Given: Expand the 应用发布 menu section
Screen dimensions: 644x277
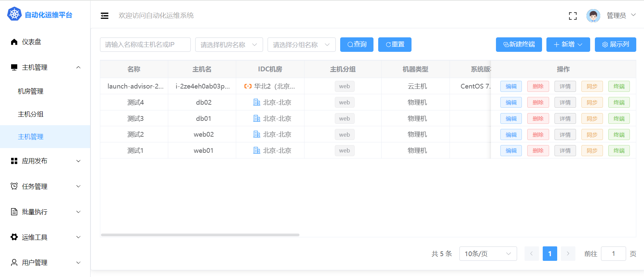Looking at the screenshot, I should point(45,161).
